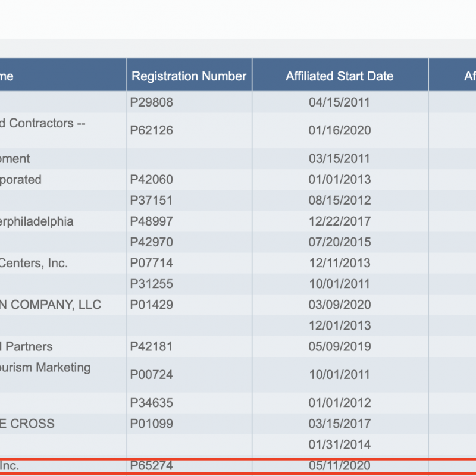Open the 'ourism Marketing' name entry
The image size is (476, 476).
[x=45, y=367]
